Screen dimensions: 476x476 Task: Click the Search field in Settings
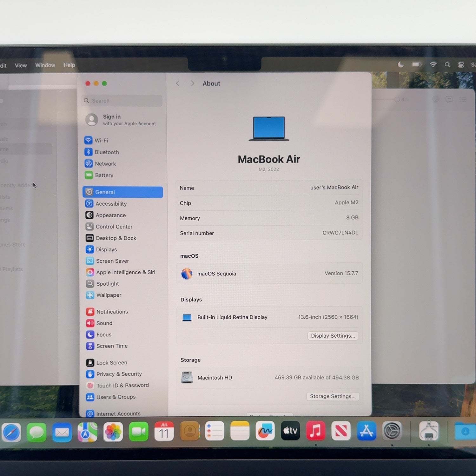(x=122, y=101)
